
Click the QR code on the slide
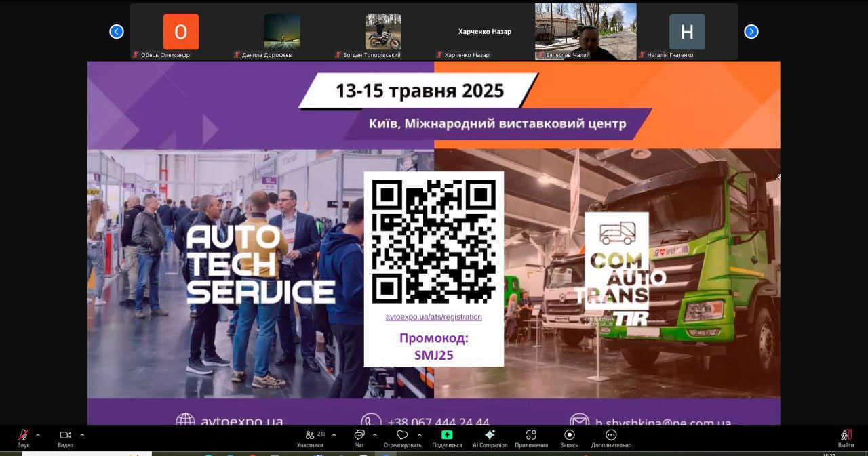tap(434, 241)
